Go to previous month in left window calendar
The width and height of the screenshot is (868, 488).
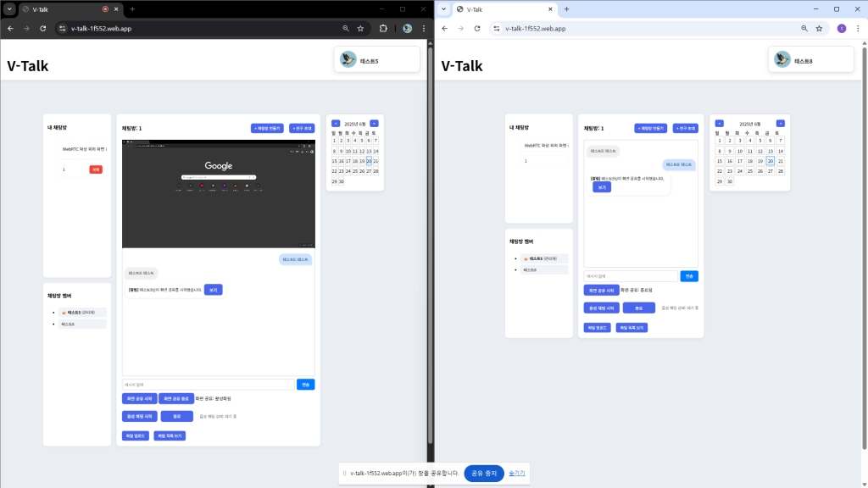[336, 124]
